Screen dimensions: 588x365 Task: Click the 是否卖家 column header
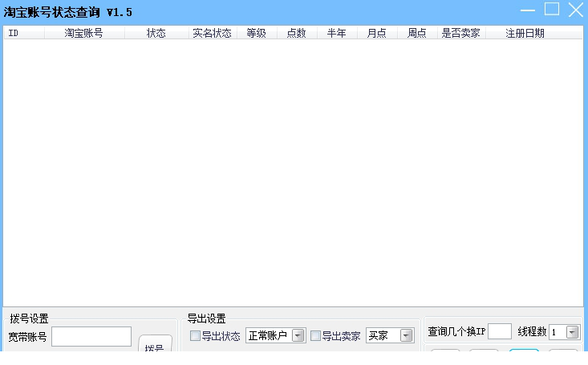[461, 33]
